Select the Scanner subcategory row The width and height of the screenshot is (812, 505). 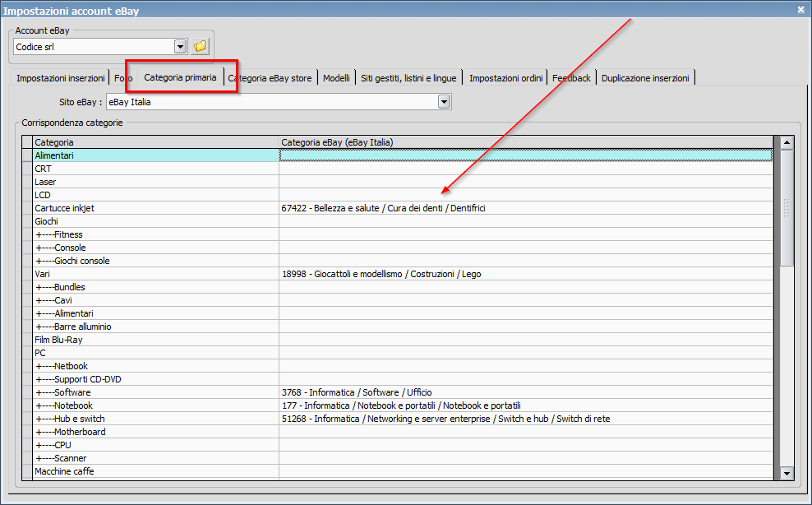tap(156, 458)
